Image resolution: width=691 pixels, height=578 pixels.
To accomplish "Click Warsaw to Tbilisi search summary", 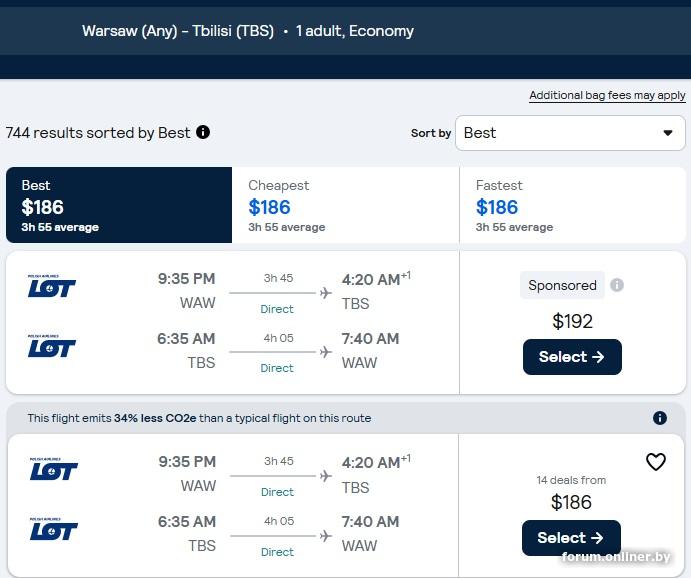I will coord(248,31).
